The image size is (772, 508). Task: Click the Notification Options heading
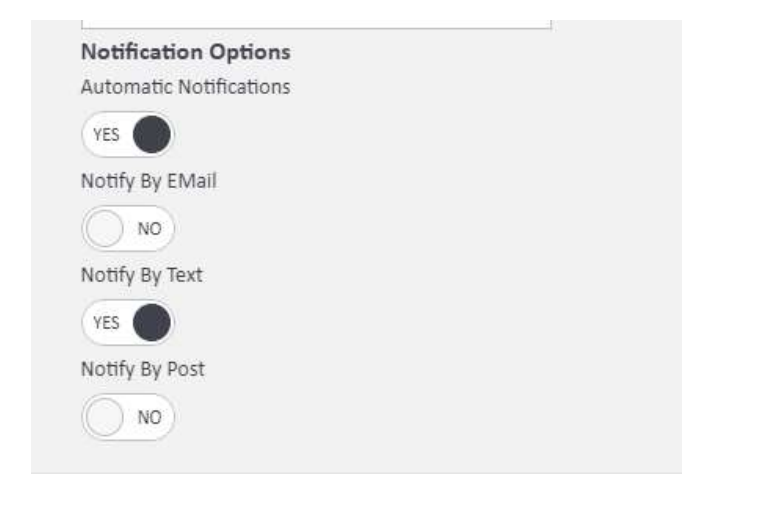[x=185, y=50]
